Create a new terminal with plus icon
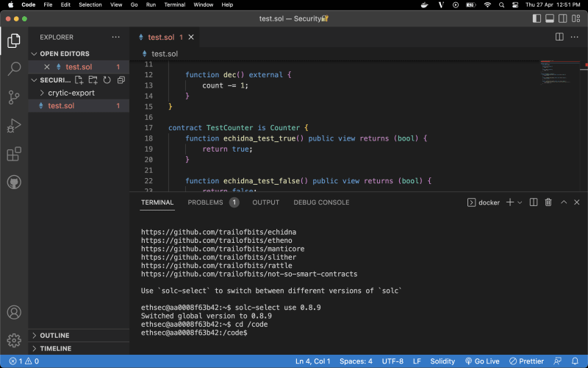 pos(510,202)
